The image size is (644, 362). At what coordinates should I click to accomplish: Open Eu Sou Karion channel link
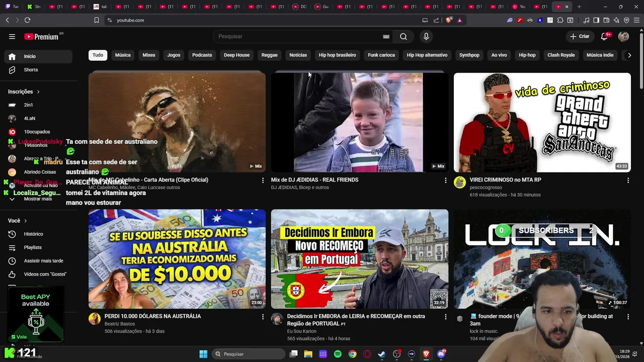(302, 331)
